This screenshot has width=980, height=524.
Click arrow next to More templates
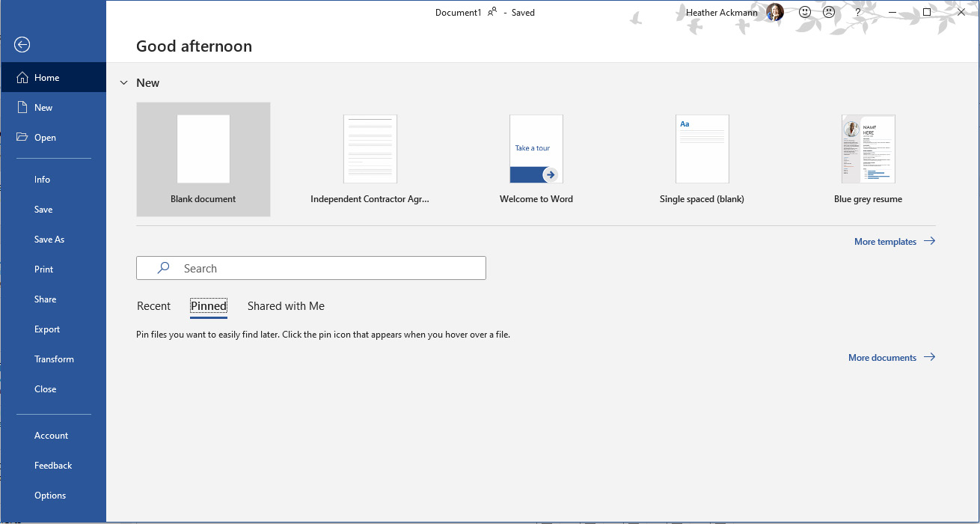pos(929,241)
